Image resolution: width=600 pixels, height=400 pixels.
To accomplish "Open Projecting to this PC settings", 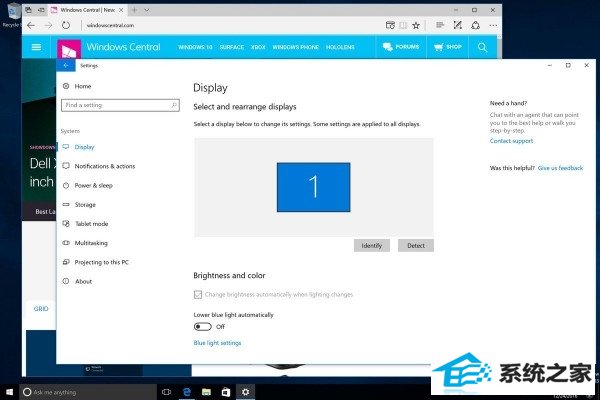I will tap(101, 262).
